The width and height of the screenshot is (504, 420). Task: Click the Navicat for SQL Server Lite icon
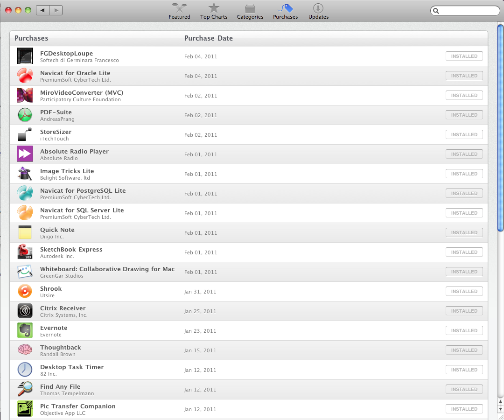(25, 213)
